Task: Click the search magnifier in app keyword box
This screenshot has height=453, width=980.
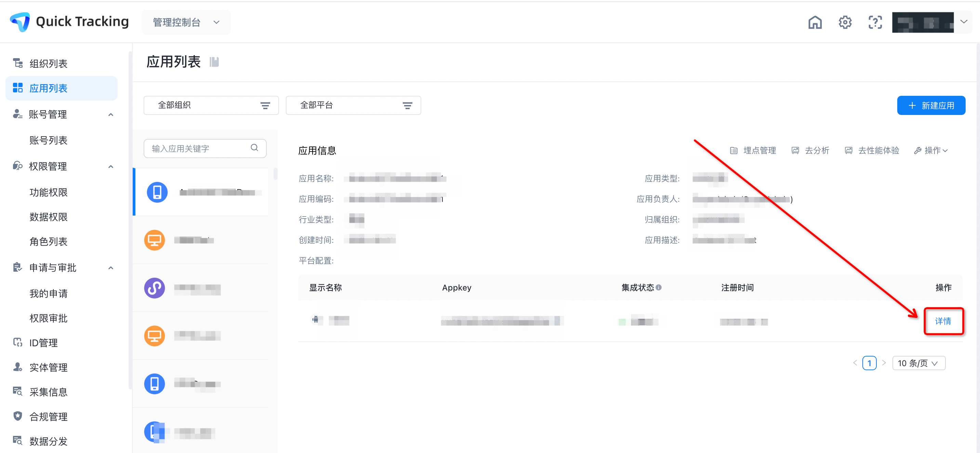Action: (x=254, y=148)
